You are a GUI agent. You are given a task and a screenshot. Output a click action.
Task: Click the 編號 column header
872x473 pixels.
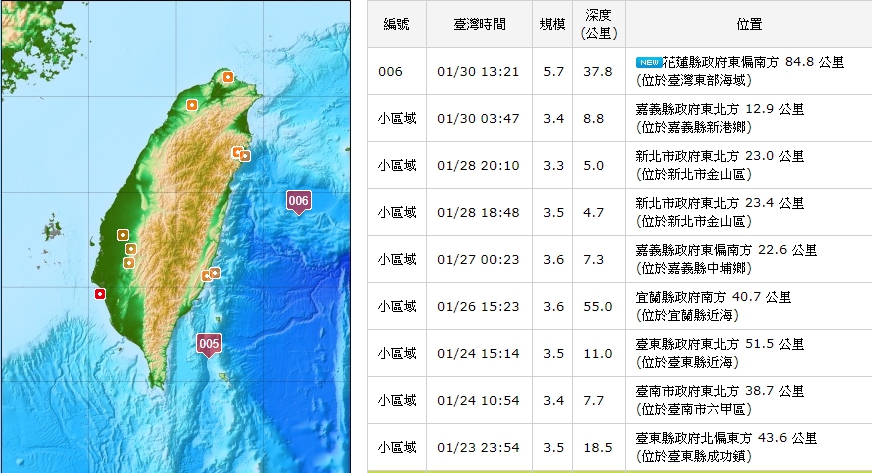click(397, 24)
